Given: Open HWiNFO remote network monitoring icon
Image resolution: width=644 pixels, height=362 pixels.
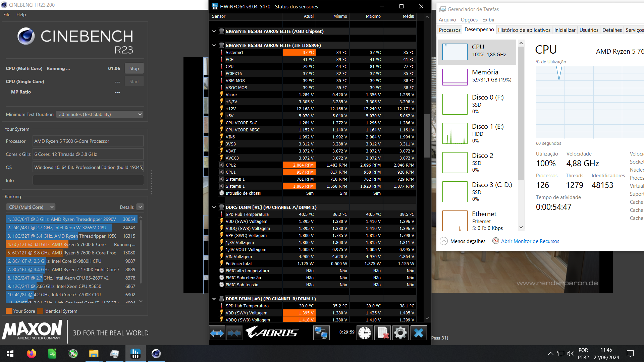Looking at the screenshot, I should (x=321, y=333).
